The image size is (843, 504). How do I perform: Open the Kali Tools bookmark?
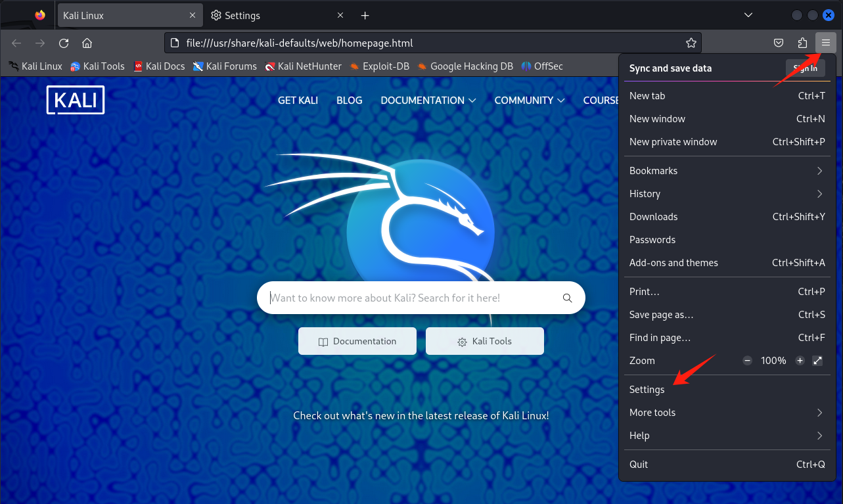tap(97, 66)
